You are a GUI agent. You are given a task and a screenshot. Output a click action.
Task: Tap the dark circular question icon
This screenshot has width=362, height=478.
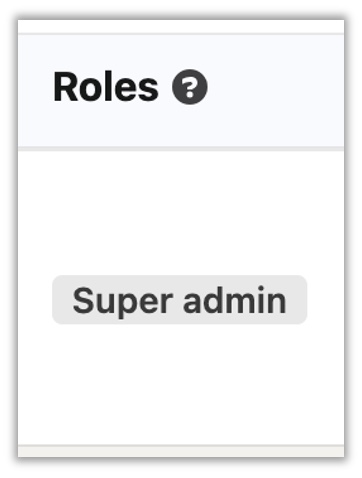[x=190, y=87]
